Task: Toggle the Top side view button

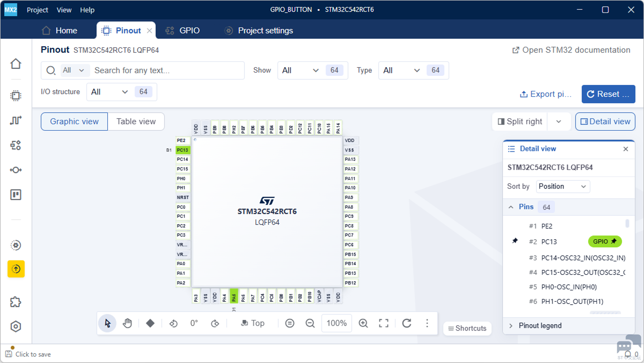Action: click(x=253, y=323)
